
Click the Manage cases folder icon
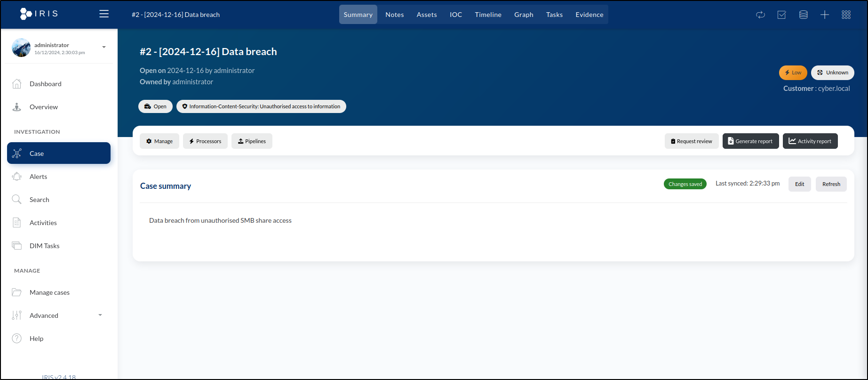click(x=17, y=292)
